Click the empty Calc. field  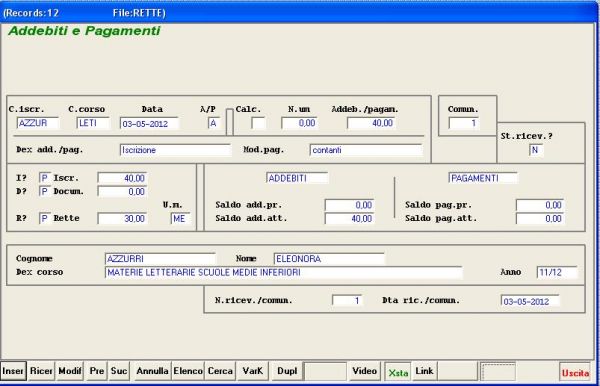click(258, 123)
